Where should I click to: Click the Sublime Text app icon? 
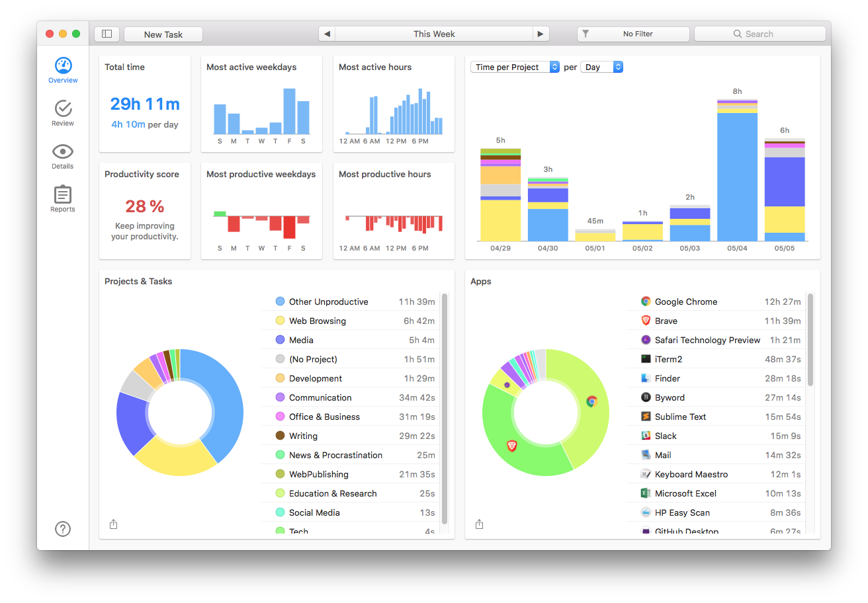tap(646, 417)
